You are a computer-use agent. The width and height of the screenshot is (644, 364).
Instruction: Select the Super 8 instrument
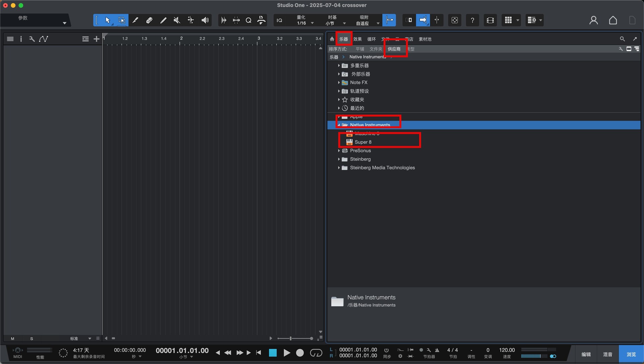click(x=363, y=142)
